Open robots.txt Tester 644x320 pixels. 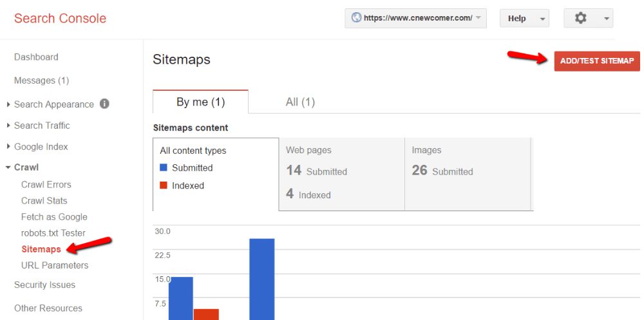(x=53, y=233)
